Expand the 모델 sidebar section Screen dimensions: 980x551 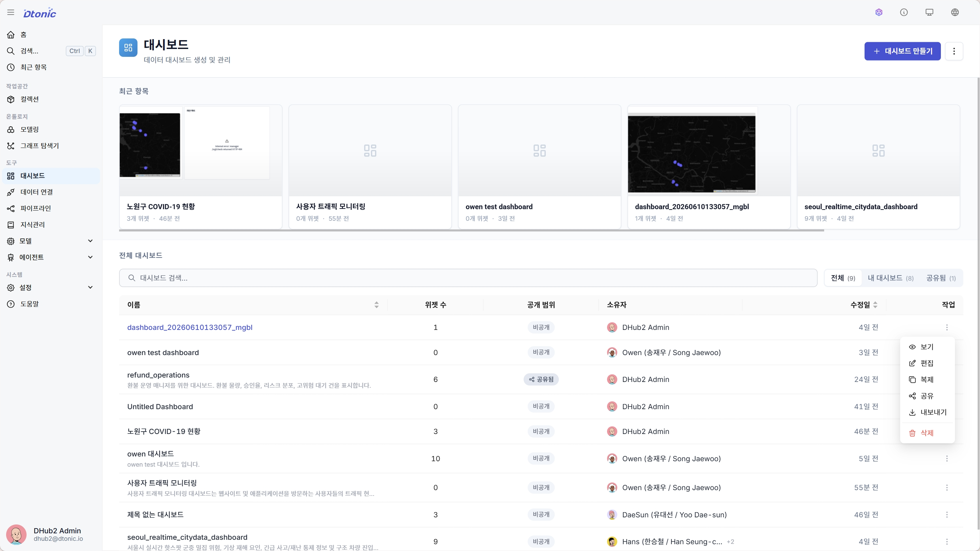point(51,241)
